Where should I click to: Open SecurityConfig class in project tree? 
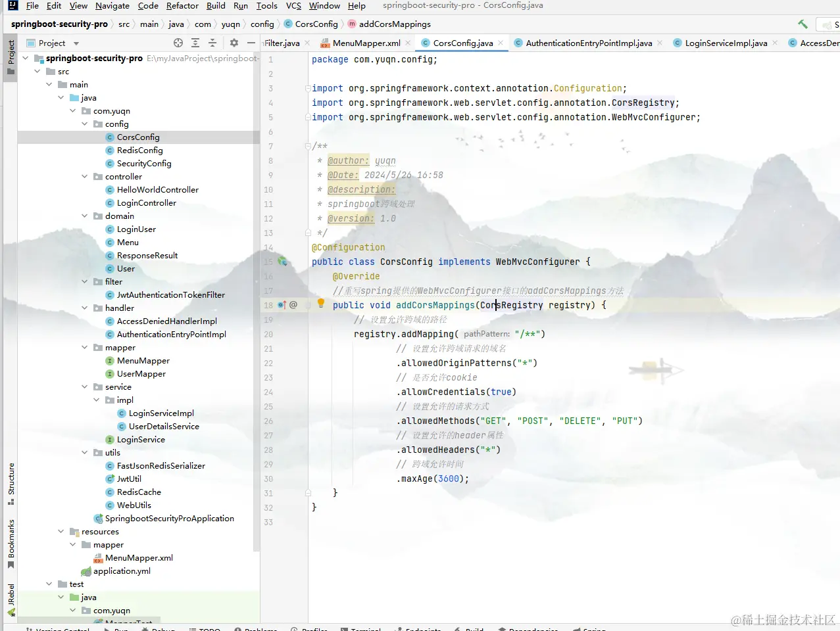coord(143,164)
